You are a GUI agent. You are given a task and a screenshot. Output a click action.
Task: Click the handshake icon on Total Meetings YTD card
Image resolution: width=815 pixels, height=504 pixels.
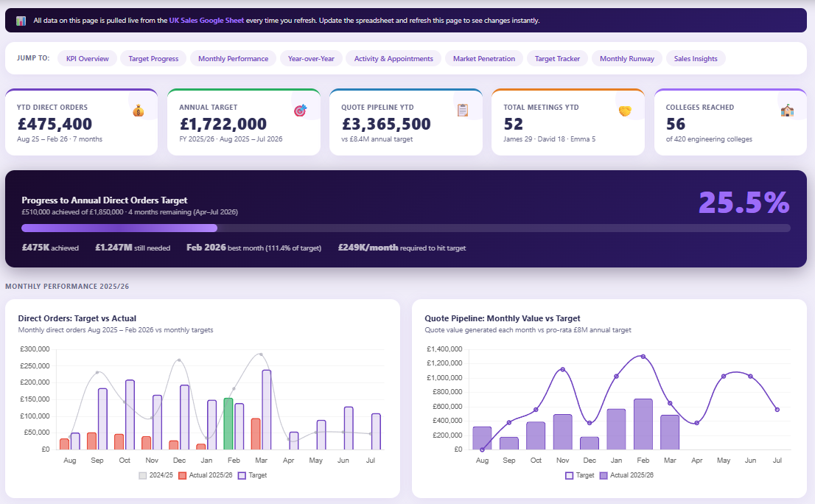tap(624, 110)
